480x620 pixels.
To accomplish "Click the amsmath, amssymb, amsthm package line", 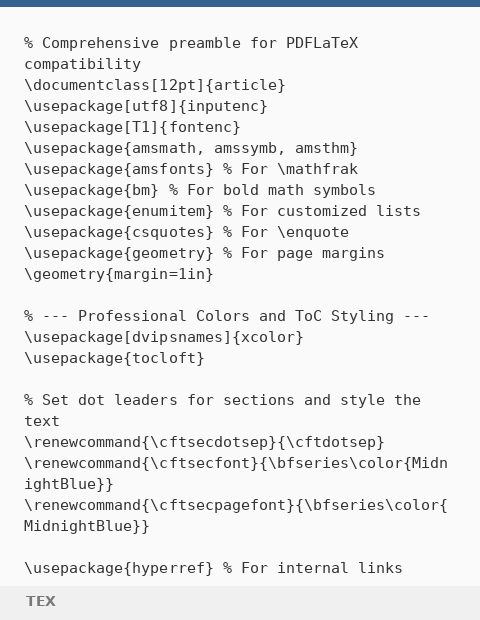I will (x=191, y=148).
